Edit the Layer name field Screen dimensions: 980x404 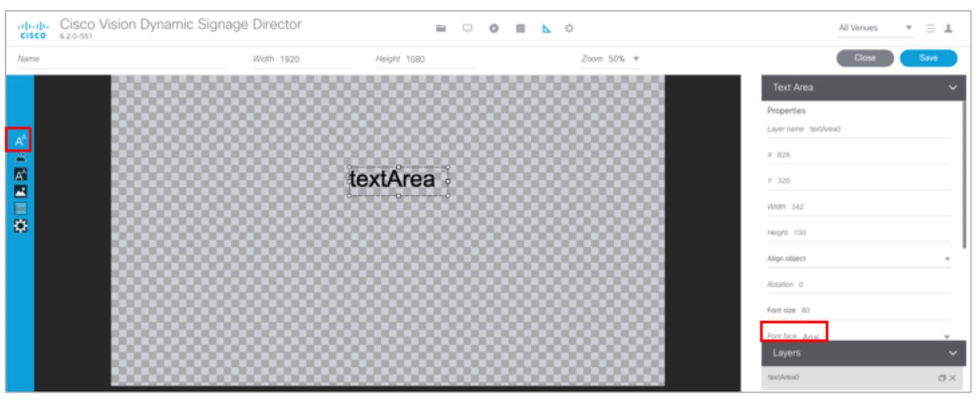coord(859,129)
